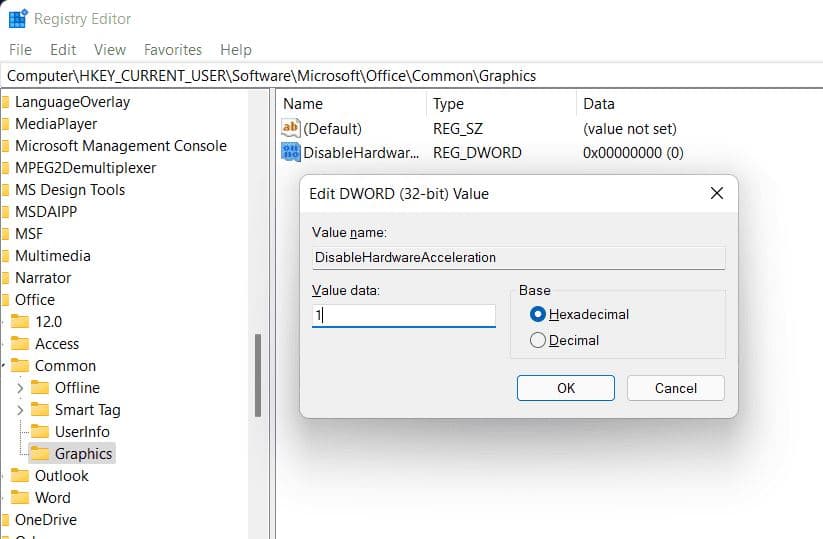Click the OneDrive folder icon
The image size is (823, 539).
point(6,520)
